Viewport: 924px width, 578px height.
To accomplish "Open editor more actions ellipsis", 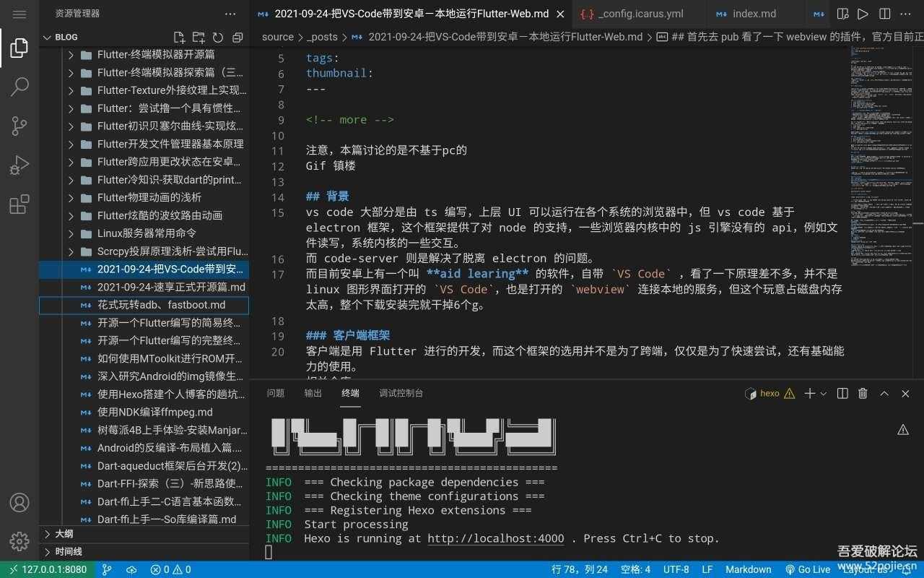I will (906, 14).
